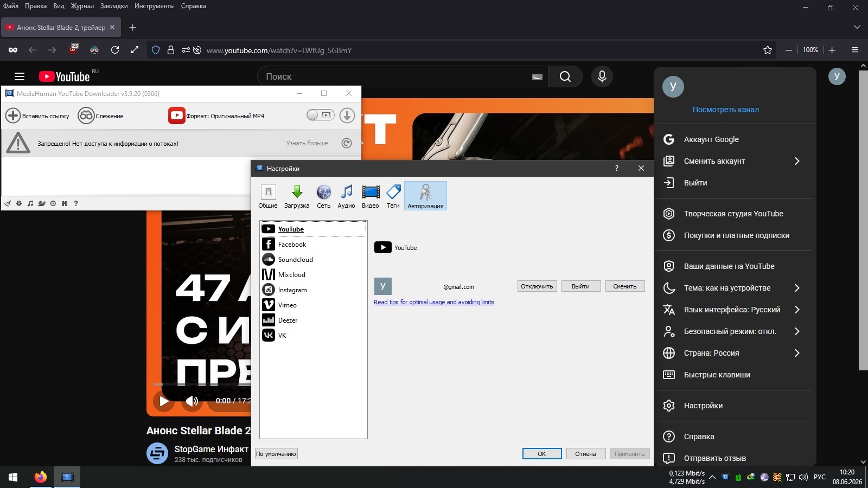Click the warning triangle icon
The width and height of the screenshot is (868, 488).
[18, 143]
